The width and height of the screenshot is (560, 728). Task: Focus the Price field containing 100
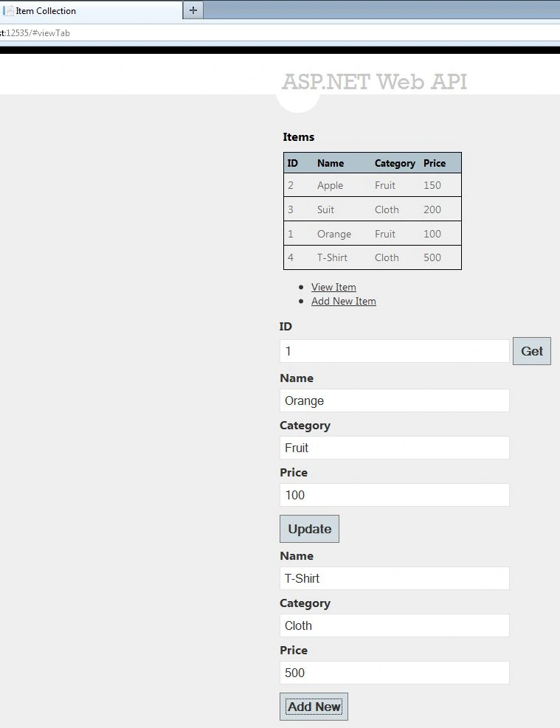[394, 495]
